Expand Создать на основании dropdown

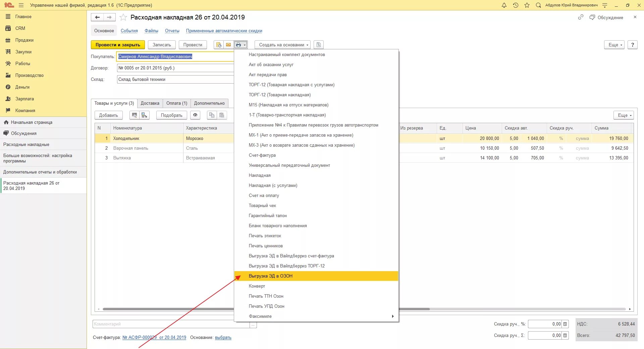click(x=282, y=45)
